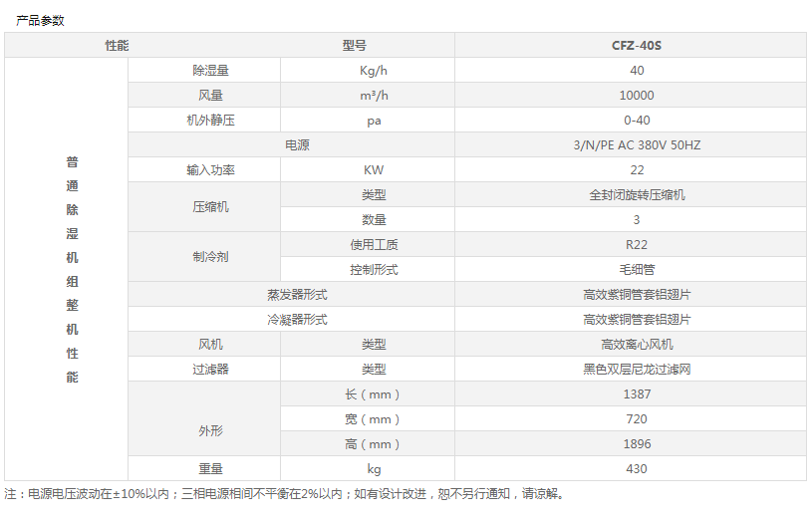Screen dimensions: 812x520
Task: Select the CFZ-40S model header cell
Action: click(637, 46)
